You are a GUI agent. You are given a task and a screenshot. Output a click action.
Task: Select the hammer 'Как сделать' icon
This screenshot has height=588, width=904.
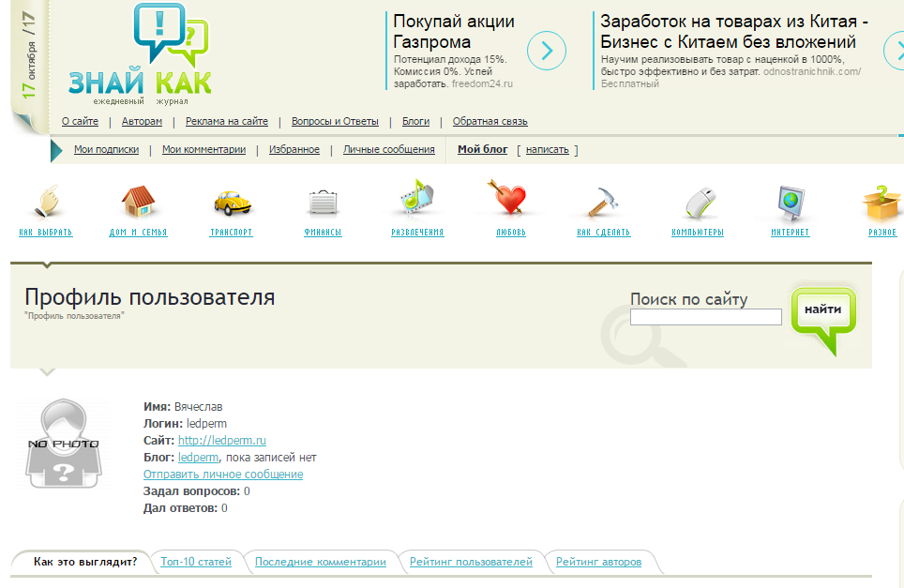coord(602,201)
